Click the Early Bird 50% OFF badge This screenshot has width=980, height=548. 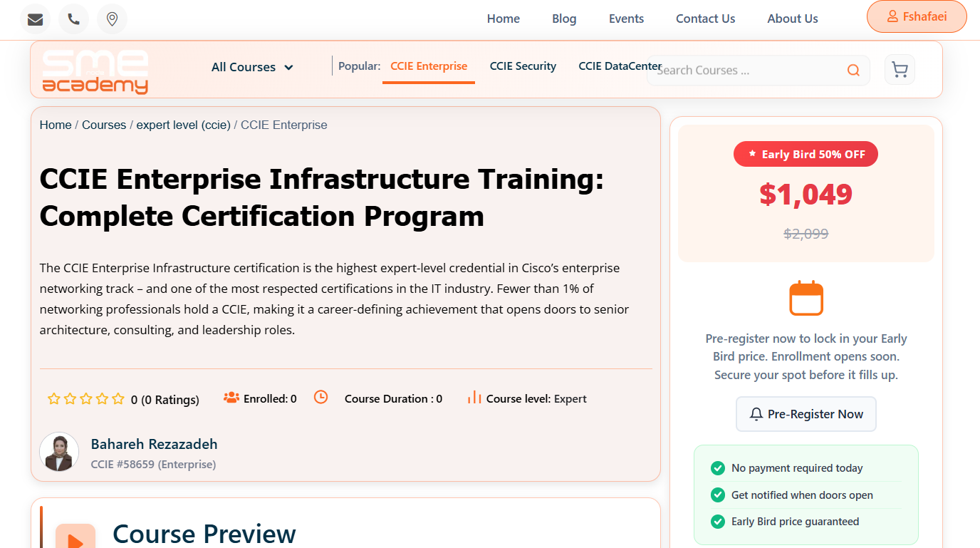[806, 154]
